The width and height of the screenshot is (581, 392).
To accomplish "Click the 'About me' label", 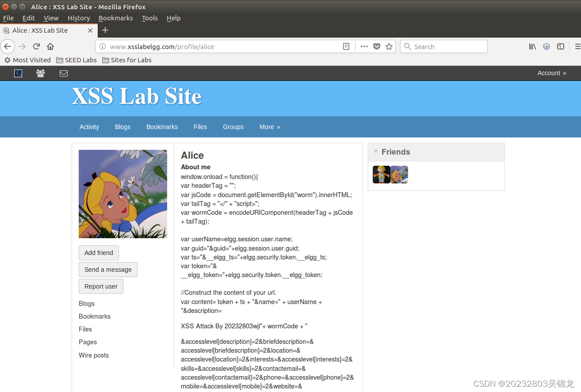I will pyautogui.click(x=195, y=167).
